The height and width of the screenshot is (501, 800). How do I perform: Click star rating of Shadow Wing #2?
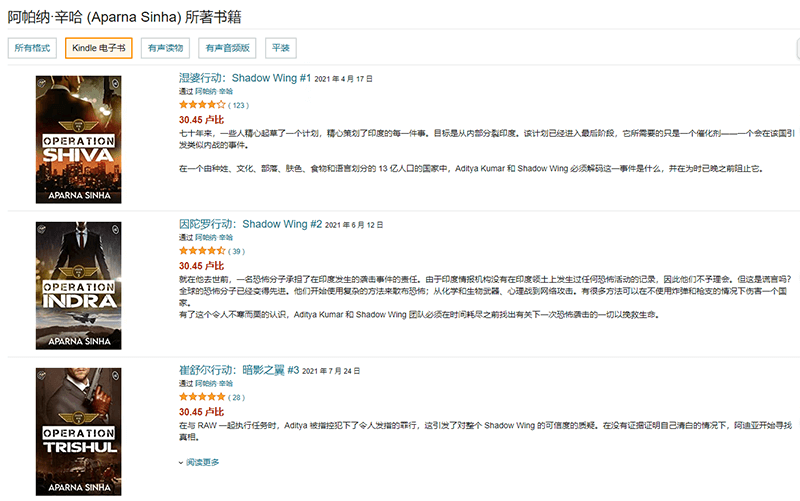pos(202,250)
